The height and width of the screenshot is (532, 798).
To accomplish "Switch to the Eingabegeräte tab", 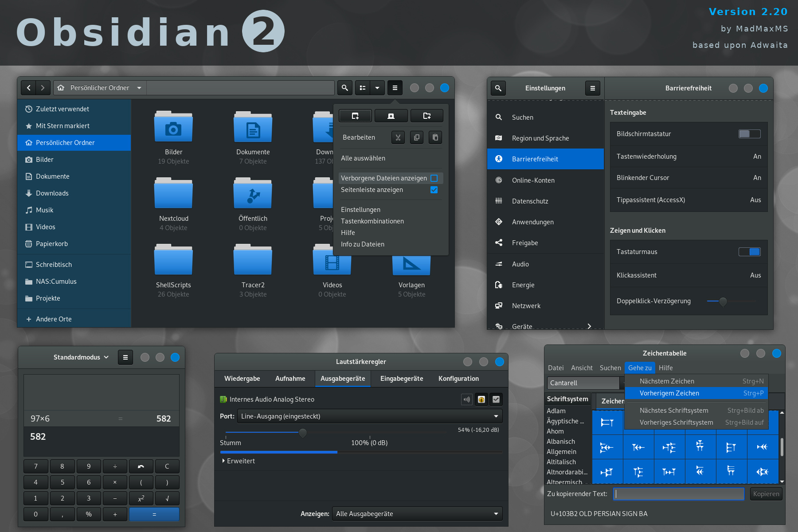I will (x=401, y=378).
